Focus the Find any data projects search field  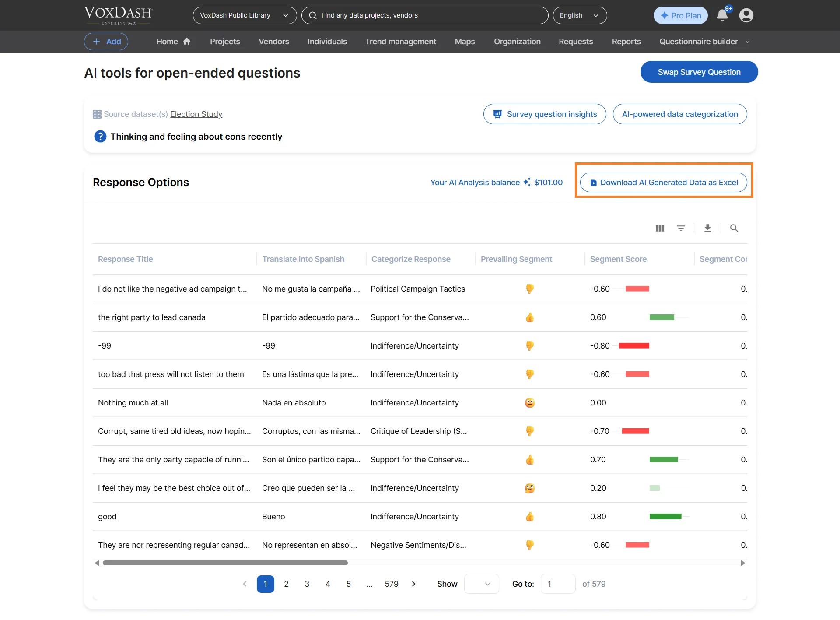pyautogui.click(x=424, y=15)
